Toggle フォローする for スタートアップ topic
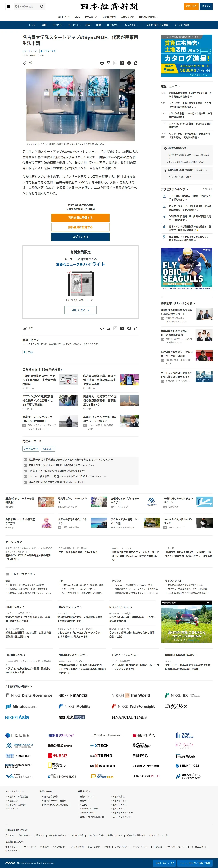 48,51
